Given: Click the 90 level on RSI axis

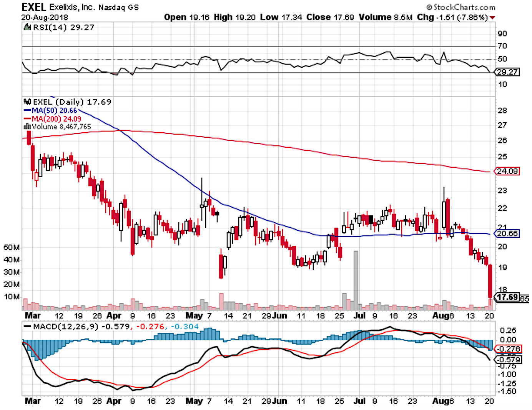Looking at the screenshot, I should point(502,33).
